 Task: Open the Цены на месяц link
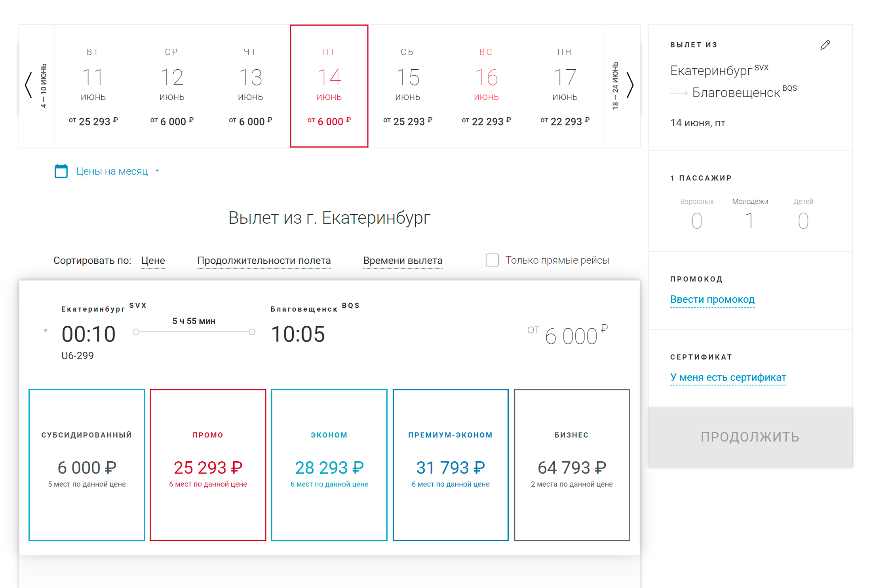112,171
